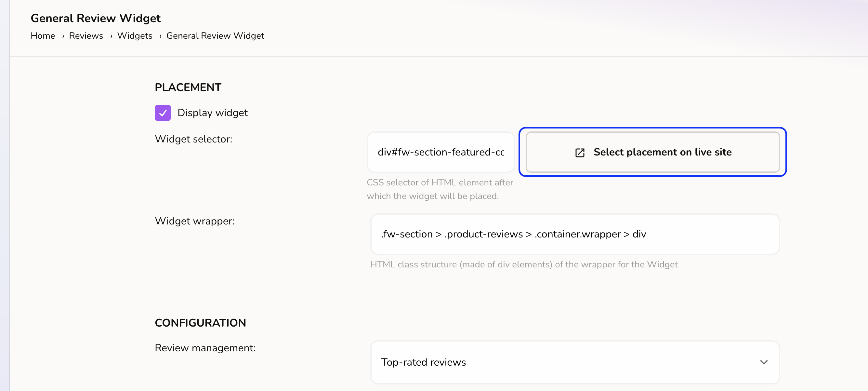This screenshot has height=391, width=868.
Task: Click the PLACEMENT section heading
Action: (188, 87)
